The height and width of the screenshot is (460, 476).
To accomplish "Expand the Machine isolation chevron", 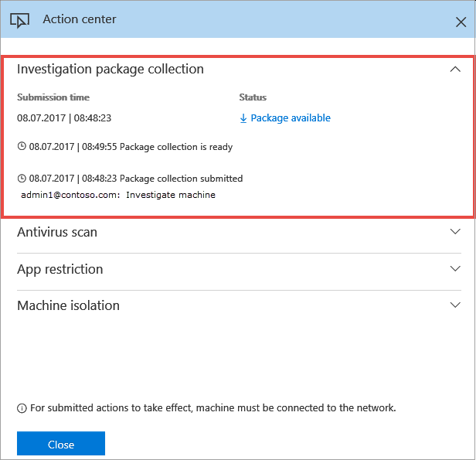I will point(455,305).
